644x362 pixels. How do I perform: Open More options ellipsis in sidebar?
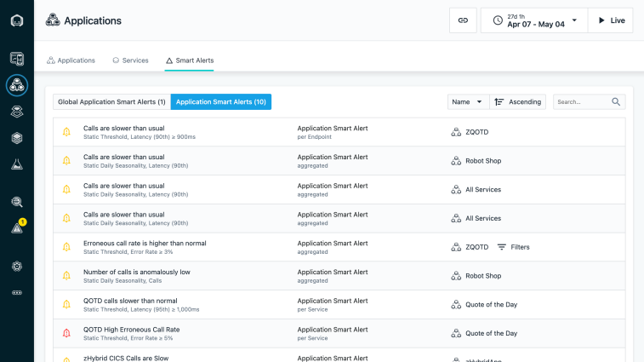pyautogui.click(x=17, y=292)
